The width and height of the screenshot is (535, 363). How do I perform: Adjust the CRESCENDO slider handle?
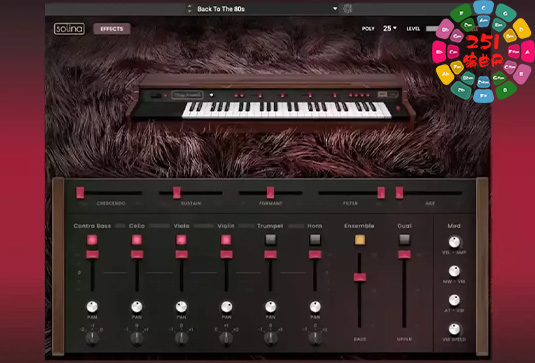click(x=80, y=192)
